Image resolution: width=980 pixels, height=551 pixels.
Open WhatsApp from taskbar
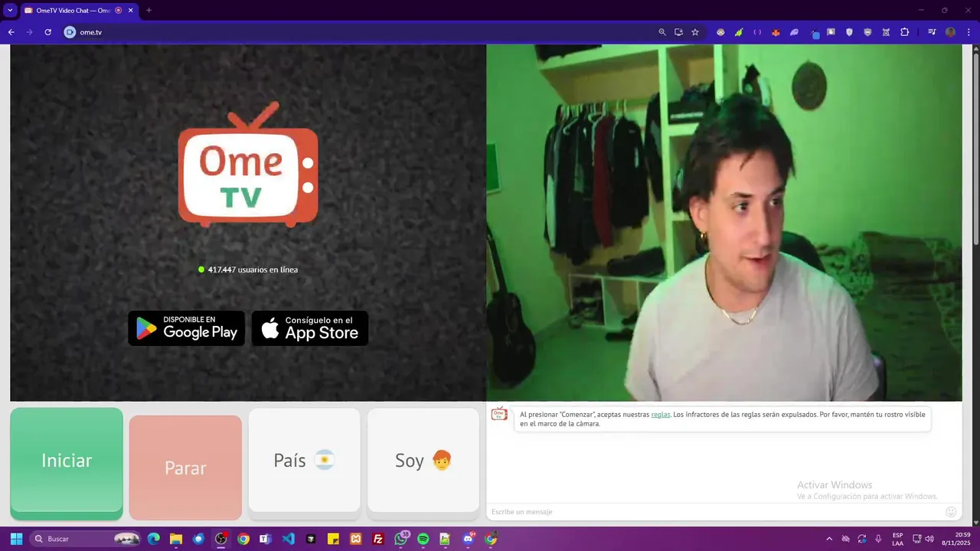pyautogui.click(x=400, y=539)
